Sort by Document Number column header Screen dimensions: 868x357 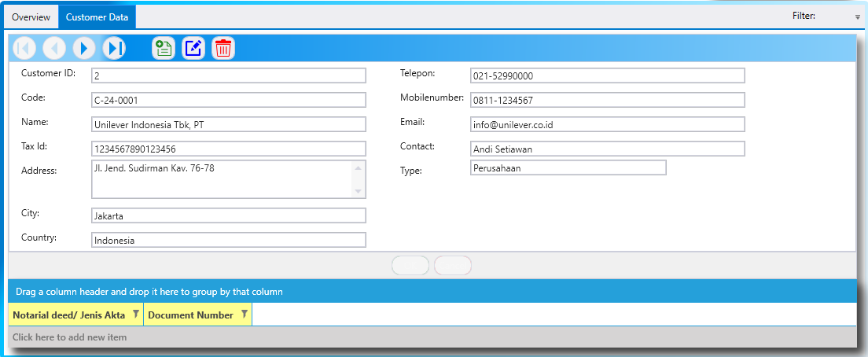(190, 315)
